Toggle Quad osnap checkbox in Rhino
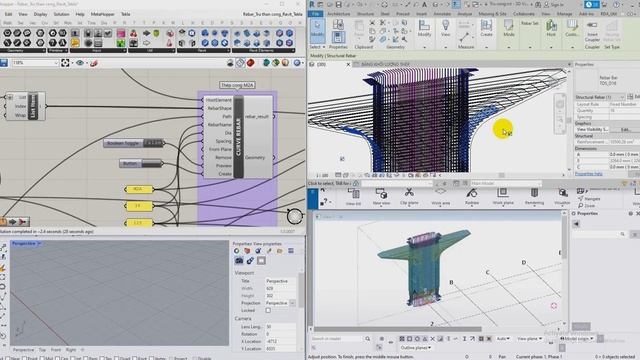The height and width of the screenshot is (360, 640). [x=116, y=358]
